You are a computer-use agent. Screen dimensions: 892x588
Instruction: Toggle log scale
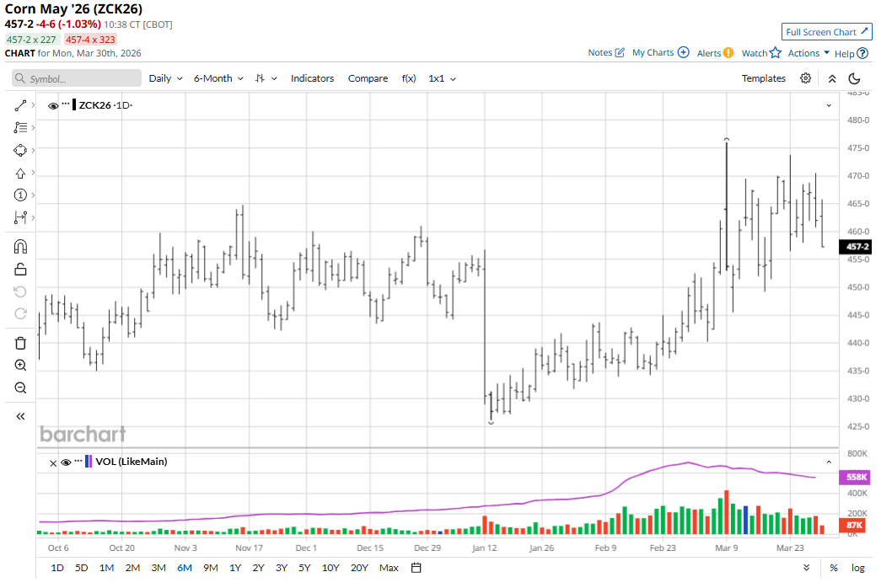click(x=858, y=568)
